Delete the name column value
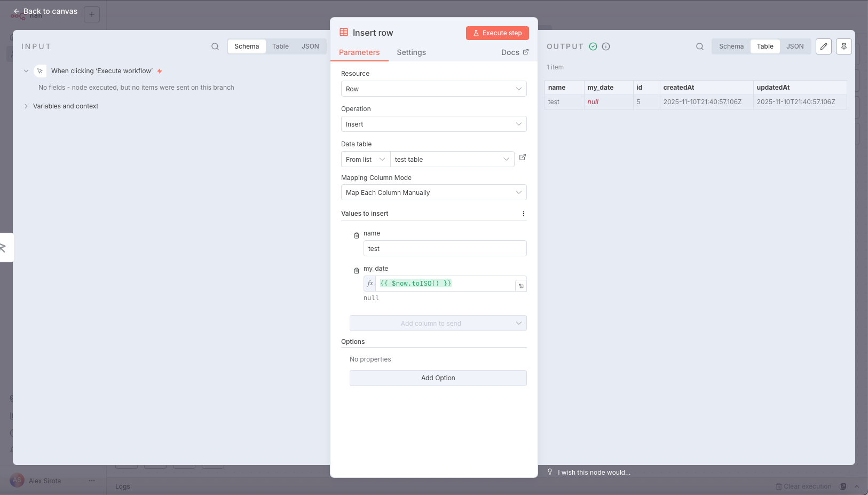 [x=357, y=235]
